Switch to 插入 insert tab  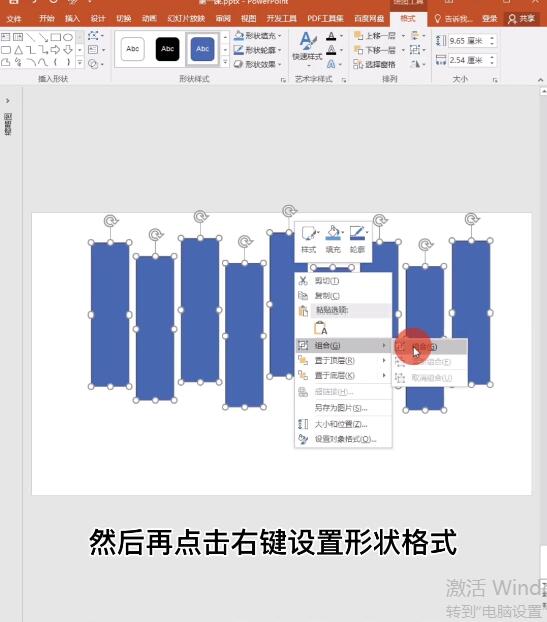(72, 18)
